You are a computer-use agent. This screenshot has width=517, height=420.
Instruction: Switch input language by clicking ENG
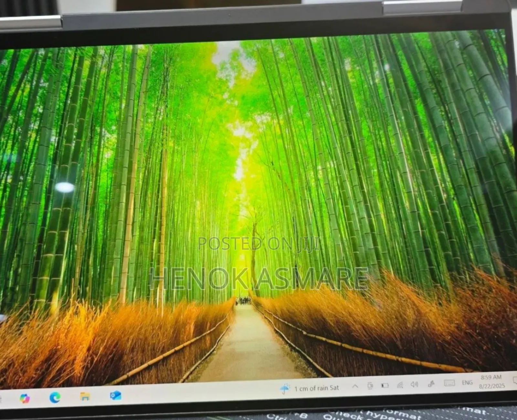pyautogui.click(x=467, y=383)
